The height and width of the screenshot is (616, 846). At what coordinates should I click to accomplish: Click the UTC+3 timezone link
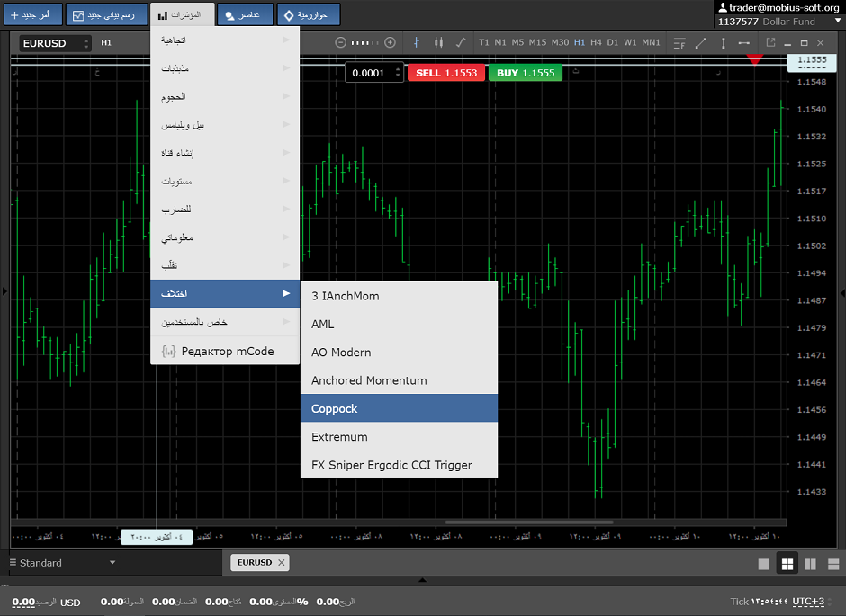[x=808, y=602]
